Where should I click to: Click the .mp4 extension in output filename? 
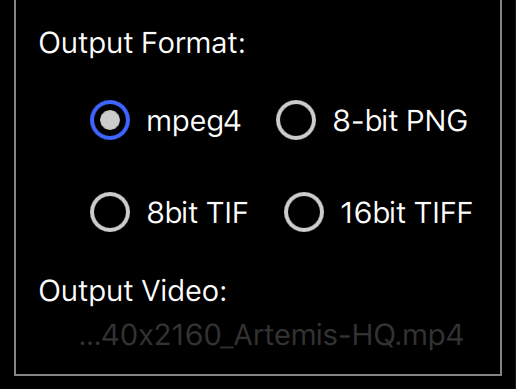(x=430, y=335)
